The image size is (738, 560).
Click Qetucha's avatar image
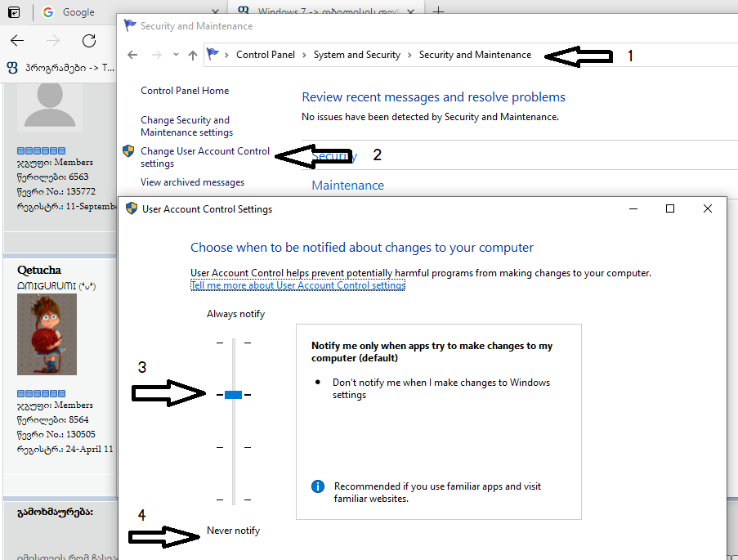pos(47,334)
